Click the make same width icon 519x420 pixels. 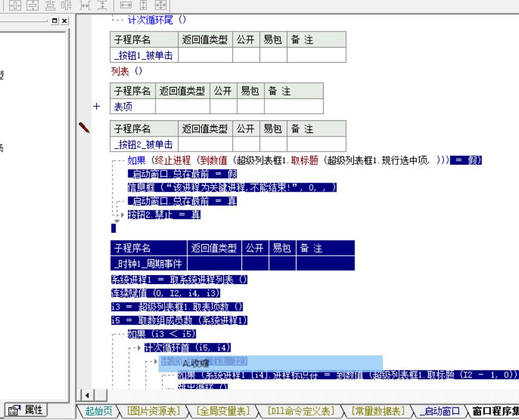(x=126, y=5)
